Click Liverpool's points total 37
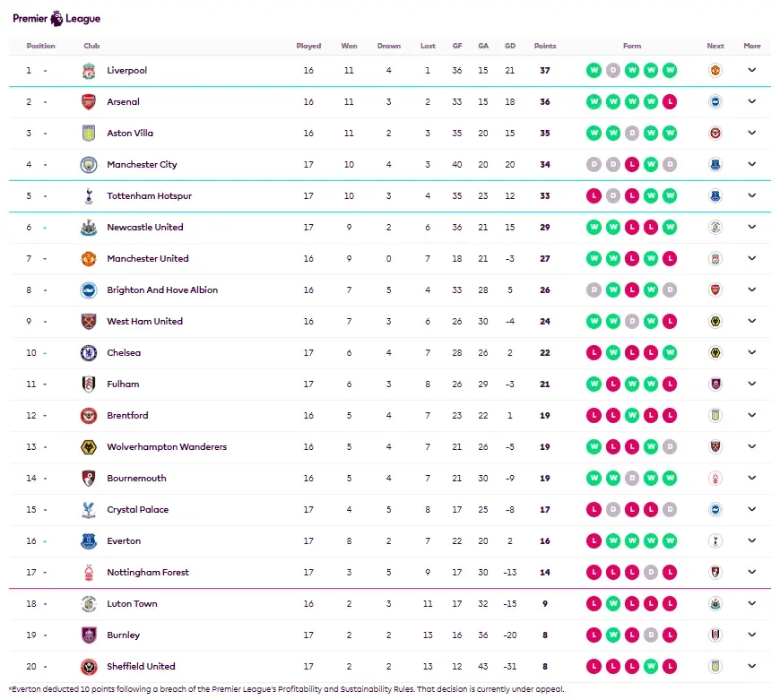This screenshot has width=780, height=700. click(x=545, y=71)
